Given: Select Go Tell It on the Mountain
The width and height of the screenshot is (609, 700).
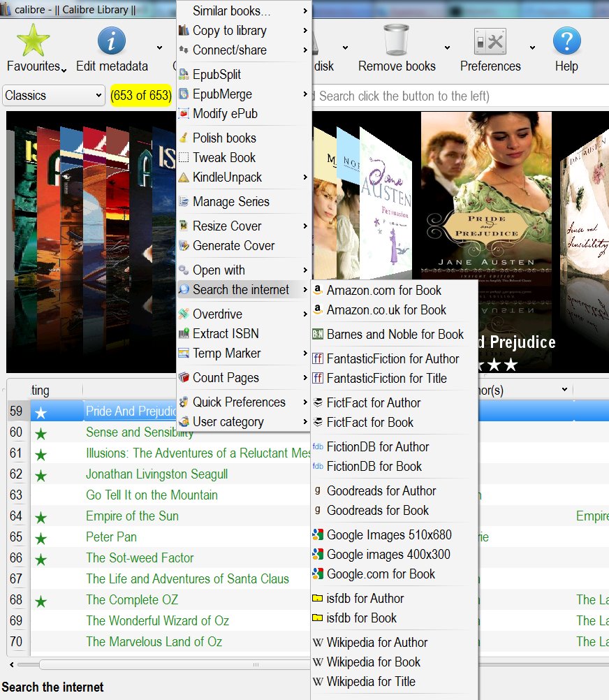Looking at the screenshot, I should pos(152,495).
